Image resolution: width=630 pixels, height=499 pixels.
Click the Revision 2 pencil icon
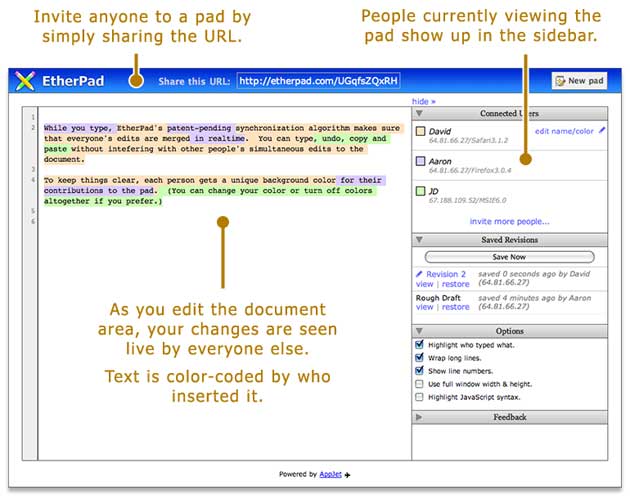point(419,274)
